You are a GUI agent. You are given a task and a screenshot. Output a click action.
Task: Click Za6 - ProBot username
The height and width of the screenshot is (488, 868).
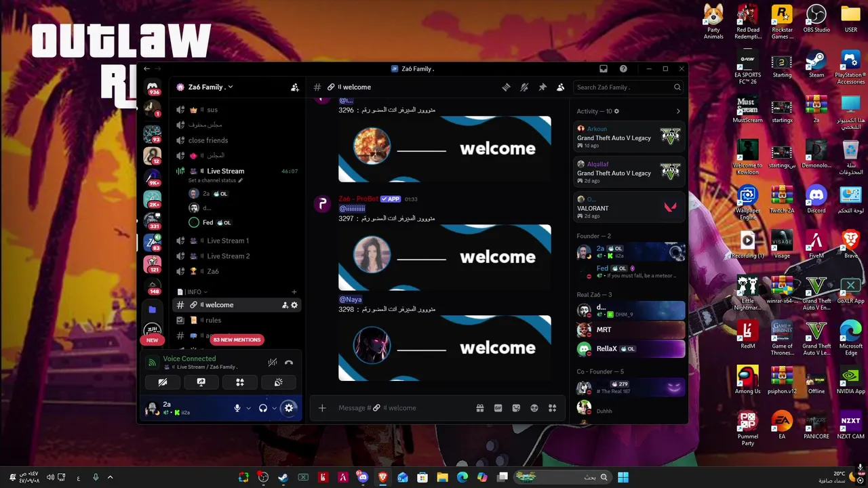point(358,199)
